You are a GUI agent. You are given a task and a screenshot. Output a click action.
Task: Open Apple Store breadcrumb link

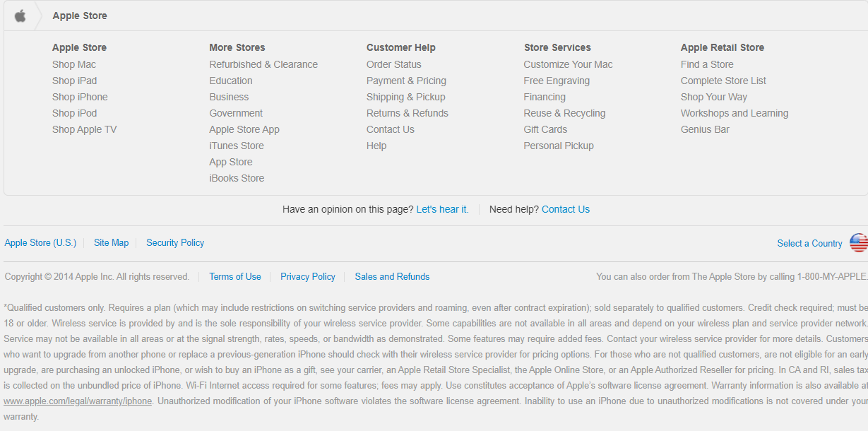click(80, 16)
